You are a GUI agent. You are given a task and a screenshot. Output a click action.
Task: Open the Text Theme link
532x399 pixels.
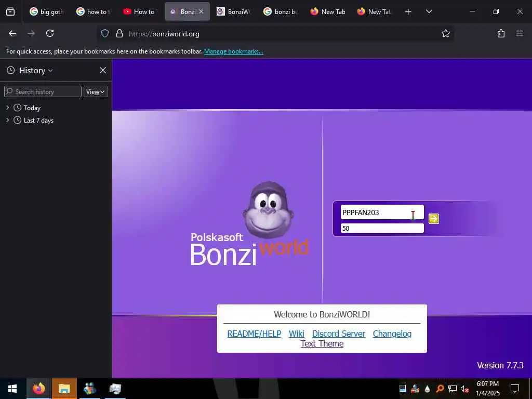click(x=322, y=343)
